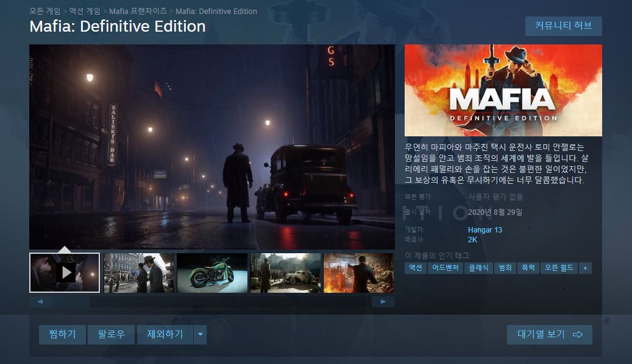Select the fiery shootout screenshot thumbnail
This screenshot has width=632, height=364.
[359, 273]
